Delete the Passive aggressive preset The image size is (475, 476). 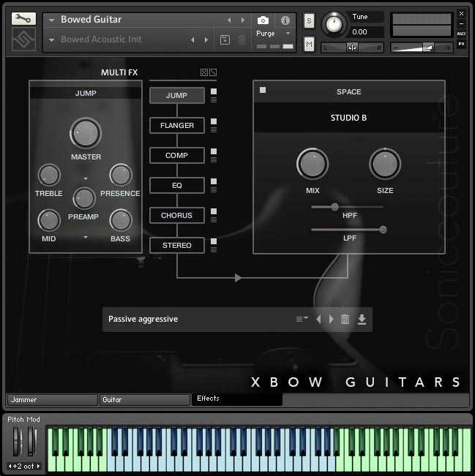345,319
